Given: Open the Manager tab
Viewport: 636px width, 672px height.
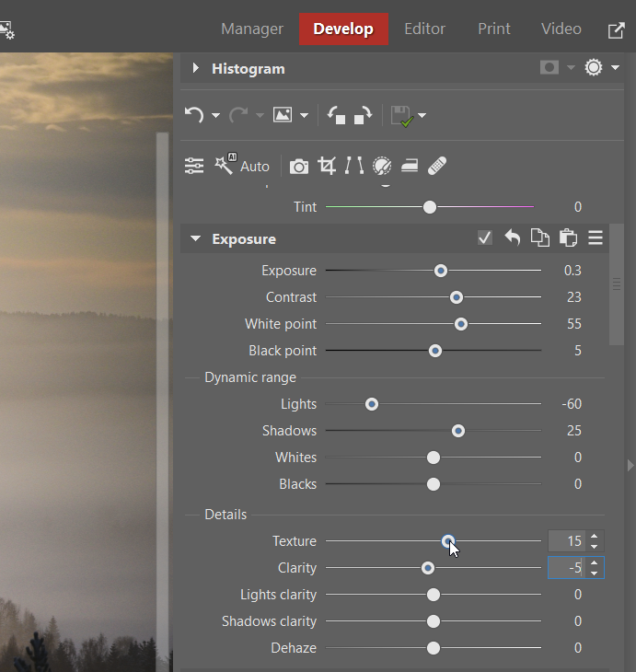Looking at the screenshot, I should tap(252, 29).
